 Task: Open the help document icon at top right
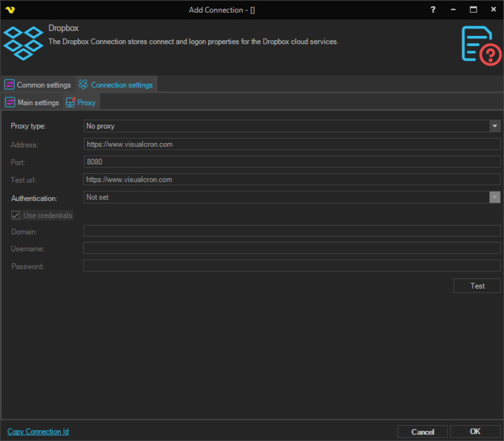coord(481,45)
